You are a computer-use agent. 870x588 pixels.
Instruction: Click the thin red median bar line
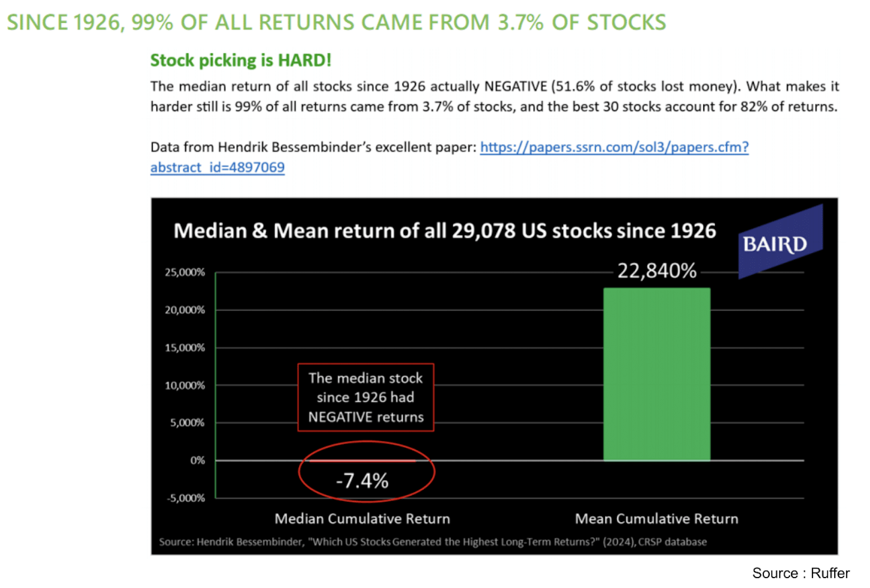point(362,461)
